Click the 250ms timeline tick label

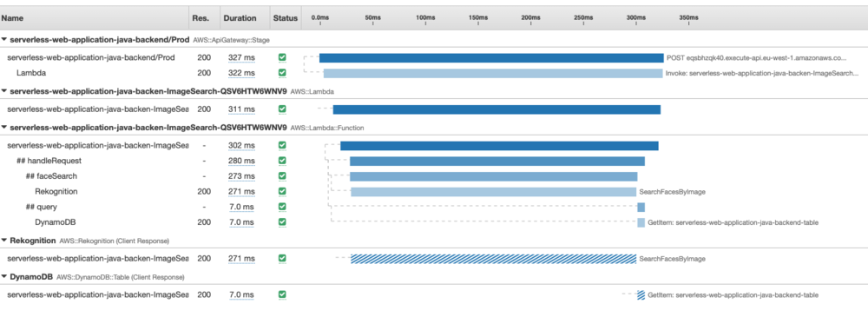(583, 17)
